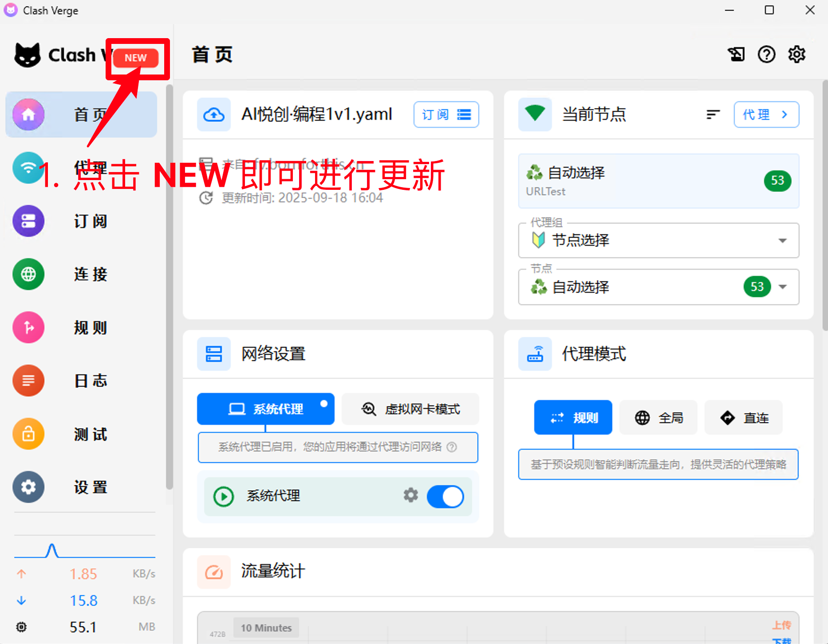828x644 pixels.
Task: Select the 虚拟网卡模式 tab
Action: pos(410,409)
